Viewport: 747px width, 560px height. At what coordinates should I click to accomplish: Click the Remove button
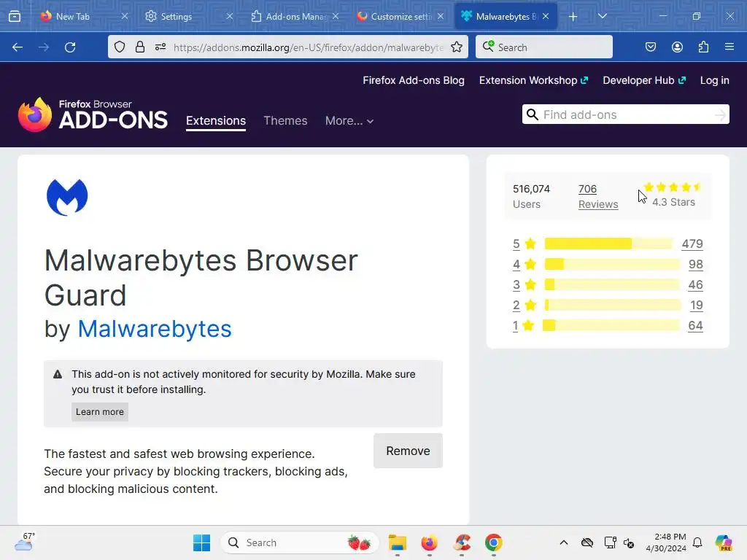pyautogui.click(x=408, y=451)
